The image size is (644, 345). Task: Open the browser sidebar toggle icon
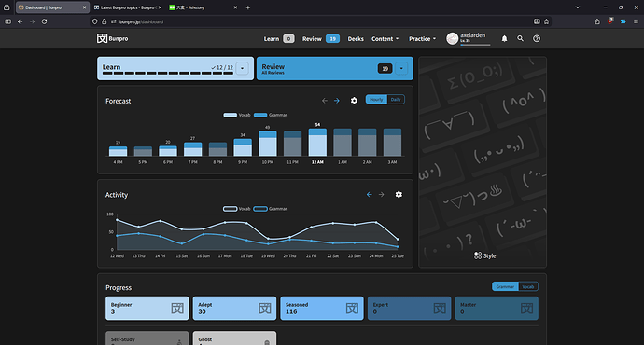[x=7, y=21]
